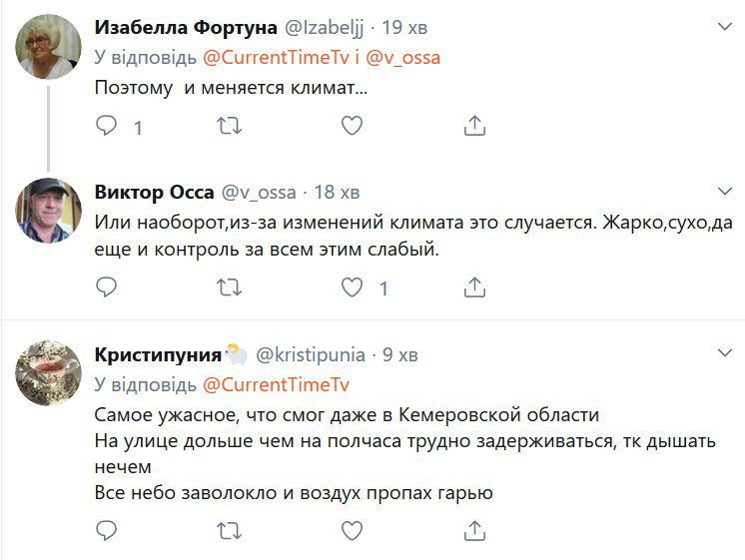Share Кристипуния's tweet
Viewport: 745px width, 560px height.
475,531
